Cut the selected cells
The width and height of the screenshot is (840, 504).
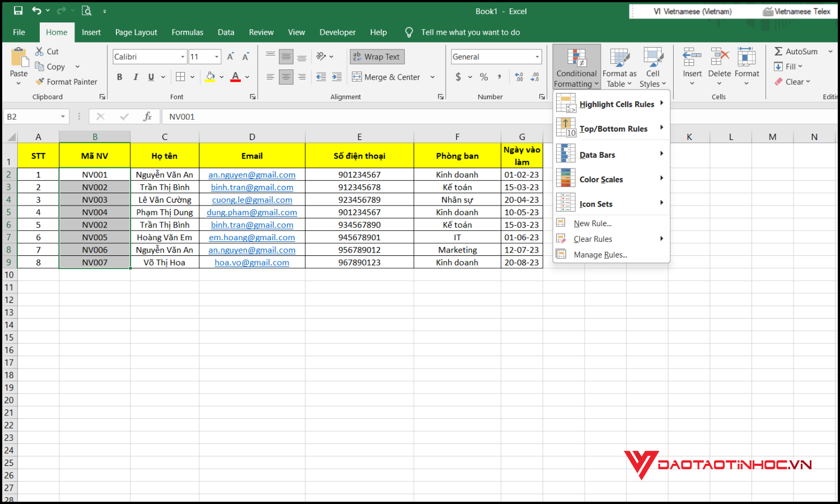tap(47, 52)
